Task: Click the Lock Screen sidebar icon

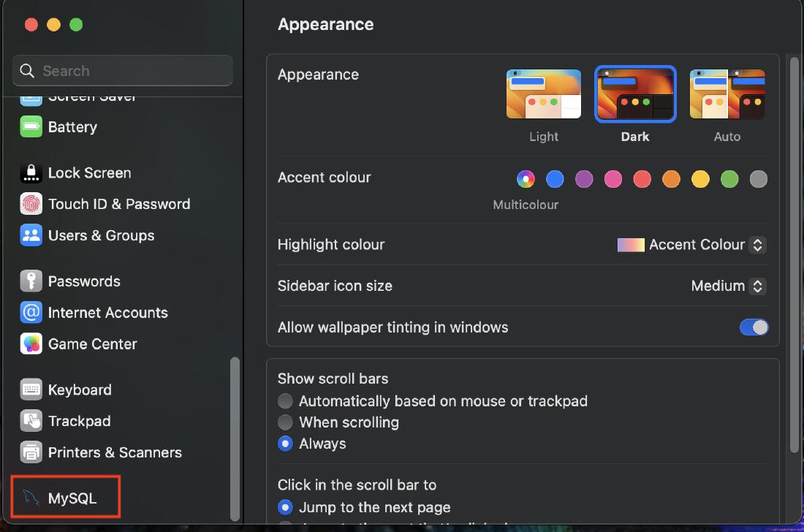Action: pos(31,173)
